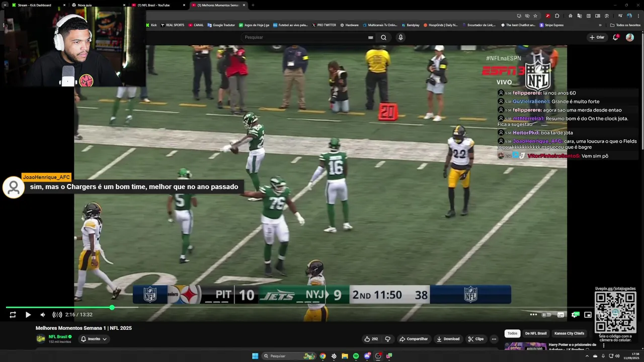Screen dimensions: 644x362
Task: Open the Google Tradutor bookmark
Action: 221,25
